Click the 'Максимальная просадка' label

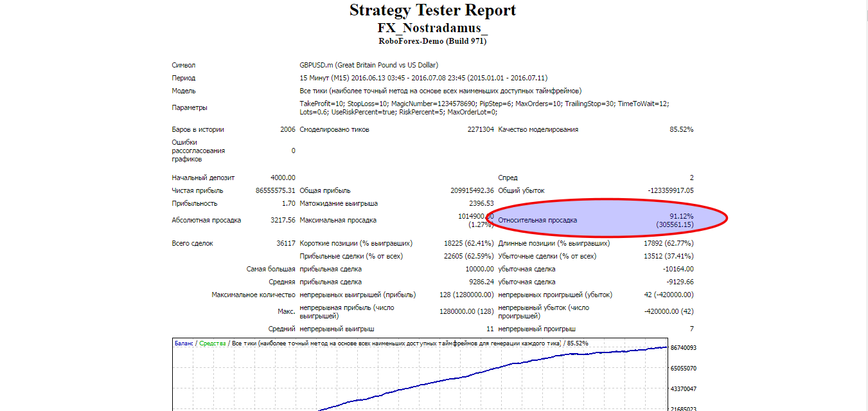338,220
